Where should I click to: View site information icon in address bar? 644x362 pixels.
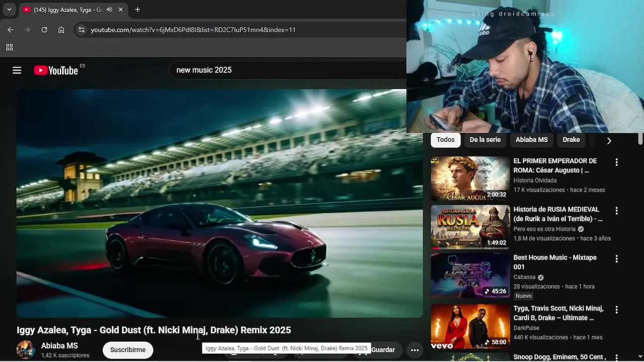click(82, 30)
